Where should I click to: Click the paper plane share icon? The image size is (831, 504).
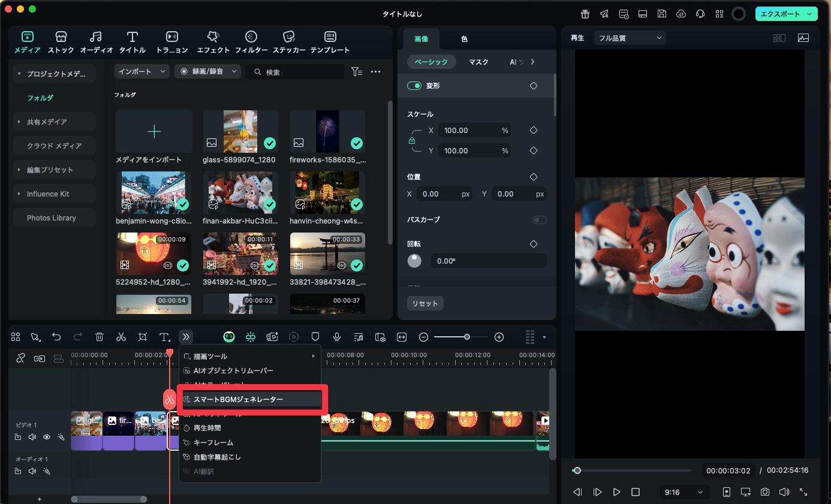coord(604,14)
